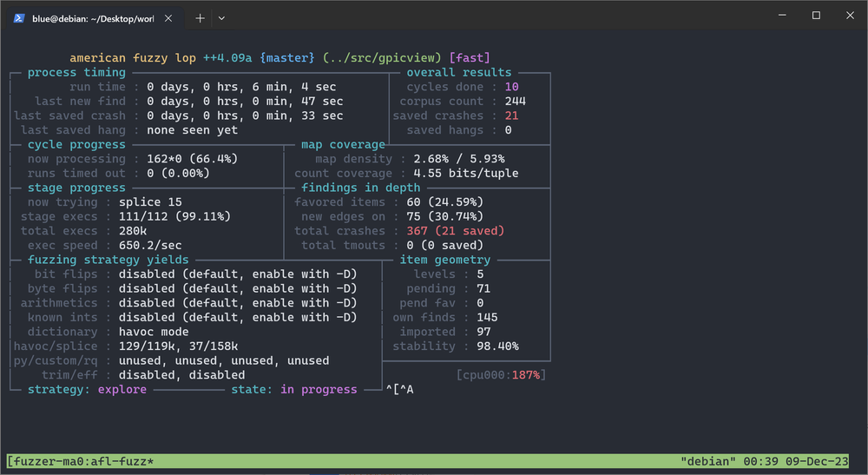Viewport: 868px width, 475px height.
Task: Expand the new tab profile dropdown chevron
Action: pyautogui.click(x=222, y=17)
